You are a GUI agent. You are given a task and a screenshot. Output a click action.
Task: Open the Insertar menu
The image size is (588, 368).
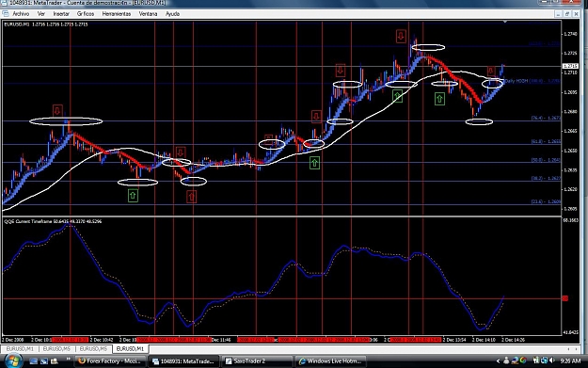point(61,14)
